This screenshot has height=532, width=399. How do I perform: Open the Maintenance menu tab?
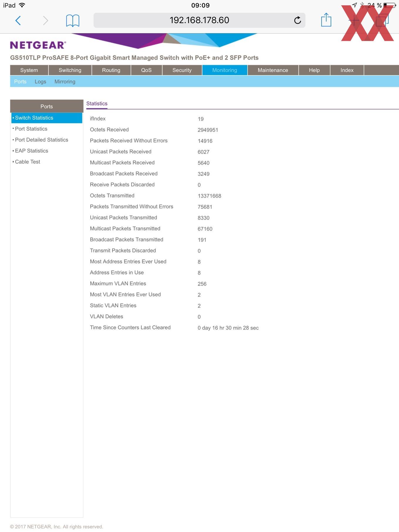(273, 70)
